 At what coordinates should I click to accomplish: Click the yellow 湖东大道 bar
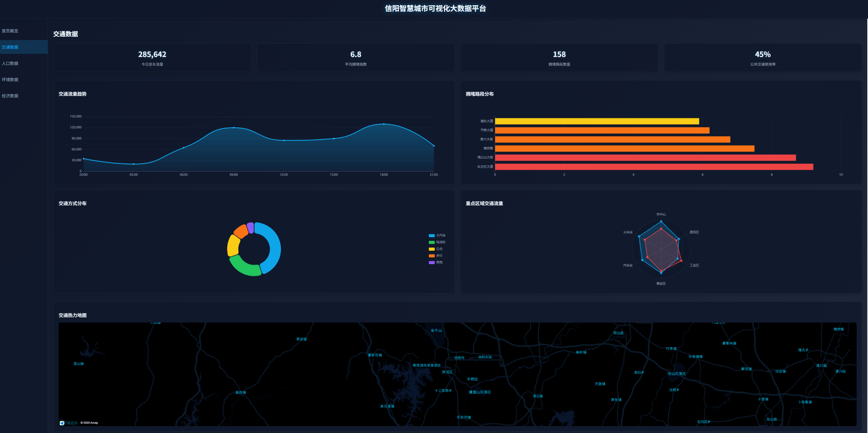pos(597,121)
